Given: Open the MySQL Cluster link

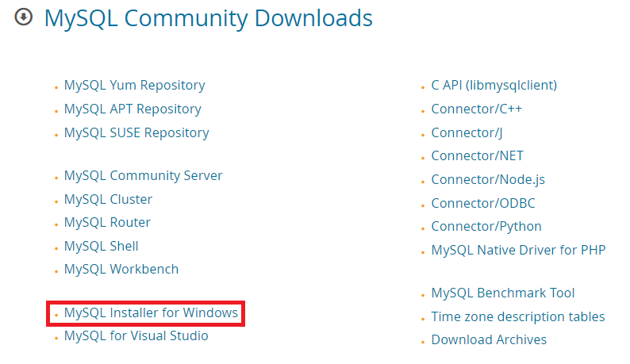Looking at the screenshot, I should coord(108,199).
